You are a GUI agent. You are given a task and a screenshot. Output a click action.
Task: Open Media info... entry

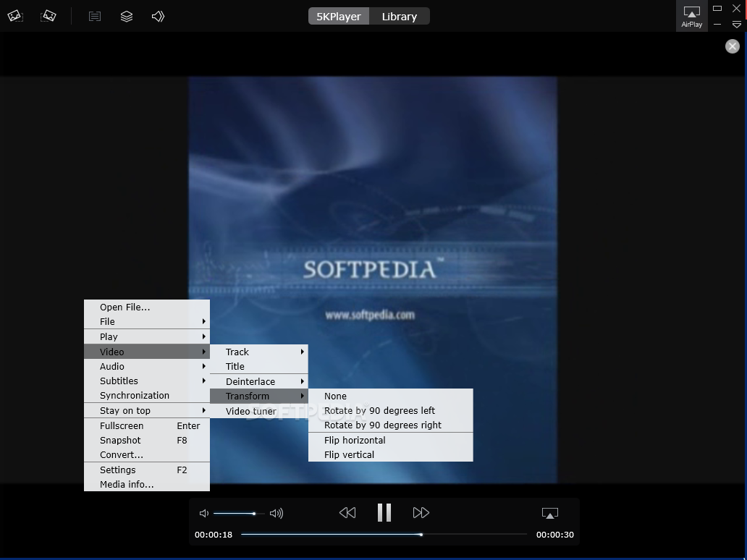147,484
